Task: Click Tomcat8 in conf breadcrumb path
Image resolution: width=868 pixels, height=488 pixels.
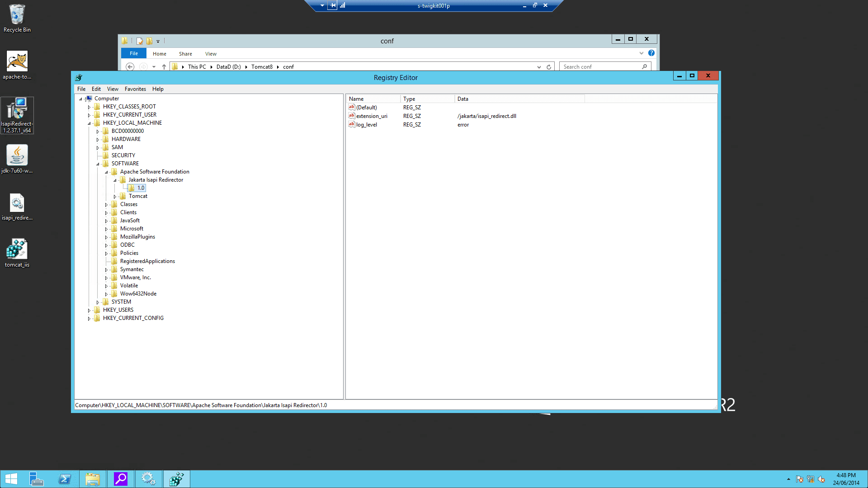Action: coord(262,67)
